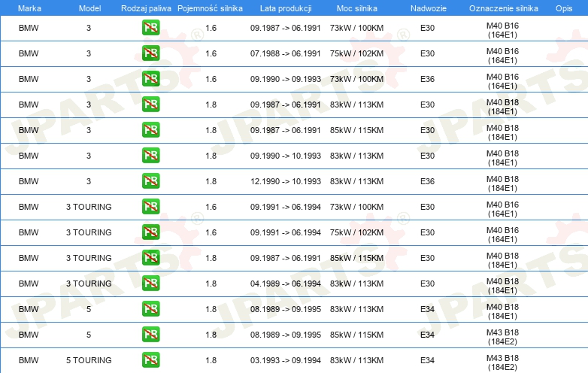The width and height of the screenshot is (588, 373).
Task: Click the petrol icon in the 12.1990 -> 10.1993 row
Action: coord(150,180)
